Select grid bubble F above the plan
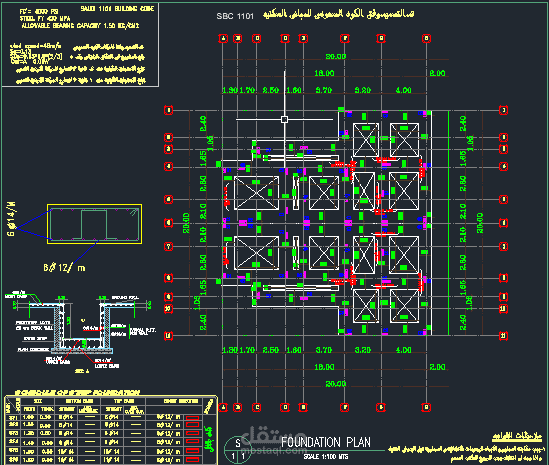Image resolution: width=549 pixels, height=465 pixels. pyautogui.click(x=345, y=38)
